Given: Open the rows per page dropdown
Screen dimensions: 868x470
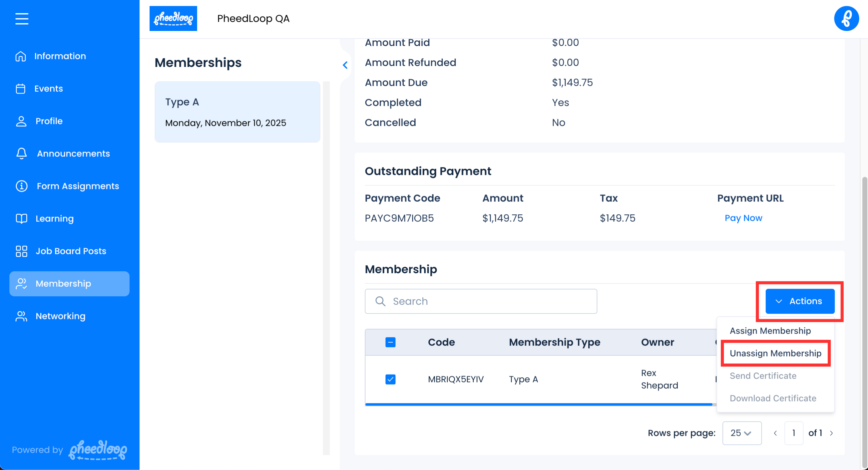Looking at the screenshot, I should (x=741, y=433).
